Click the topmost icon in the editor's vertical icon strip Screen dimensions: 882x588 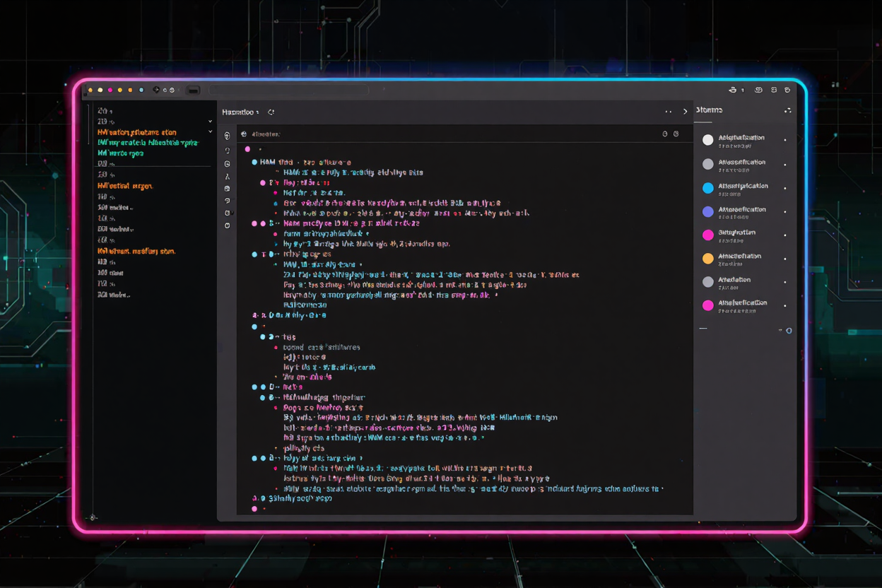tap(227, 136)
